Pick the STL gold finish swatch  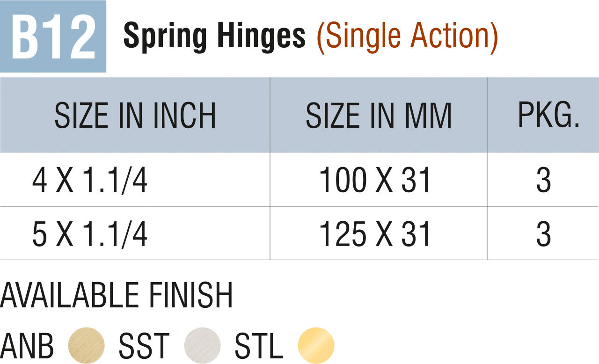(x=316, y=346)
